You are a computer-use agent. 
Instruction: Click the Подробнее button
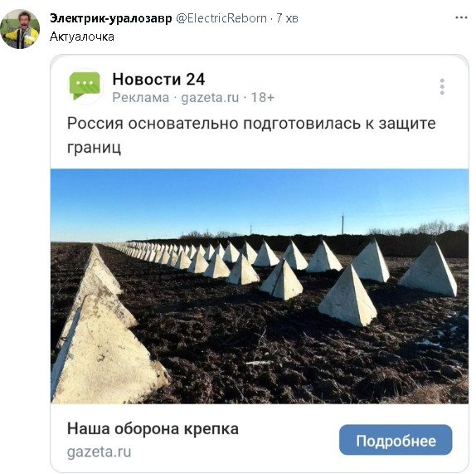tap(396, 440)
